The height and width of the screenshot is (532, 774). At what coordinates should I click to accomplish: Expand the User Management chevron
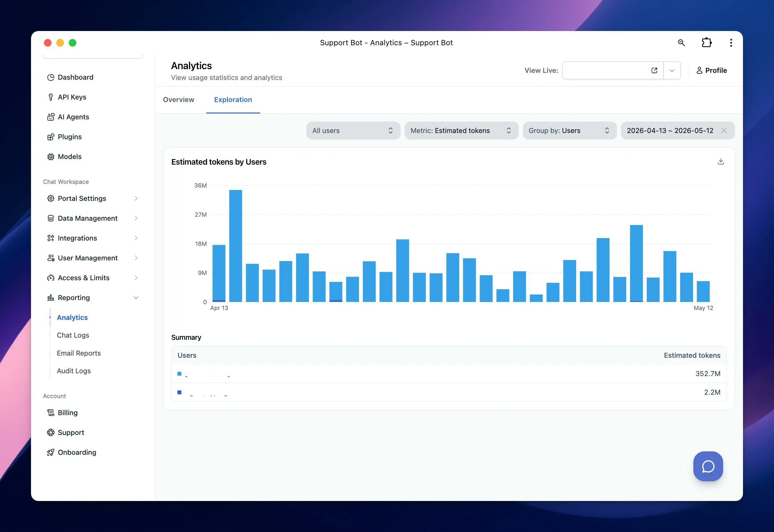point(136,258)
